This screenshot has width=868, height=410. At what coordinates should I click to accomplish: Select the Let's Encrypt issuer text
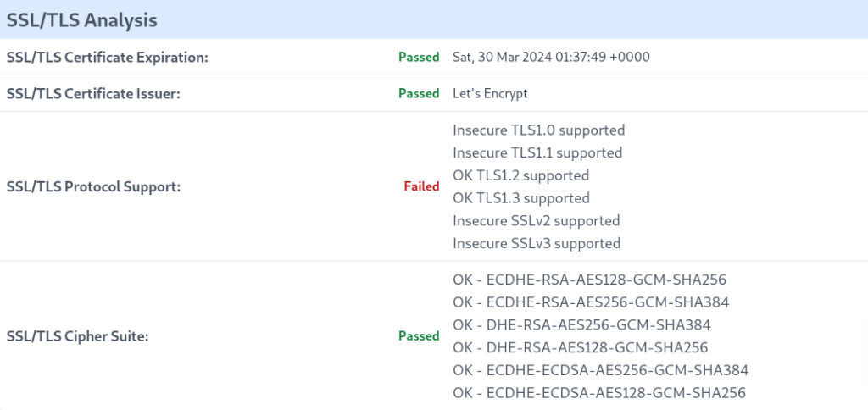pos(490,93)
